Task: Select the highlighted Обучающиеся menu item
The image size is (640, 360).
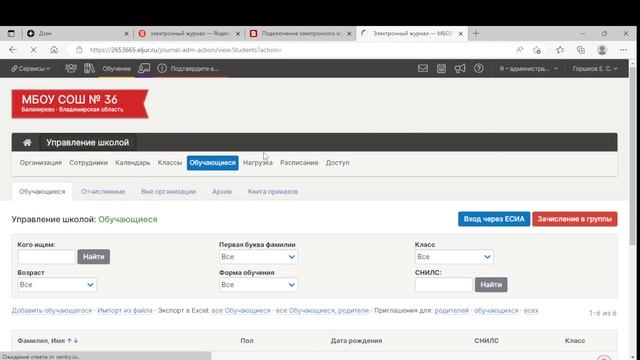Action: pos(213,162)
